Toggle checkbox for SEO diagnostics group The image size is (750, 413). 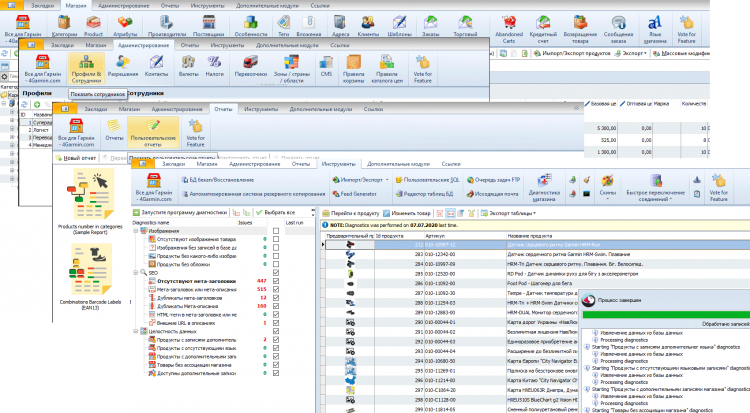click(x=276, y=273)
